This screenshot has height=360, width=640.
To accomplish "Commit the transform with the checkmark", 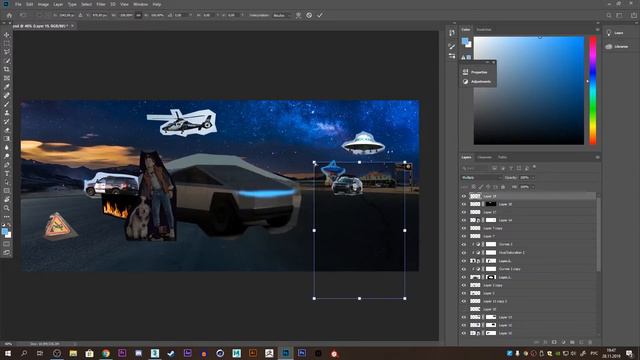I will pyautogui.click(x=320, y=15).
